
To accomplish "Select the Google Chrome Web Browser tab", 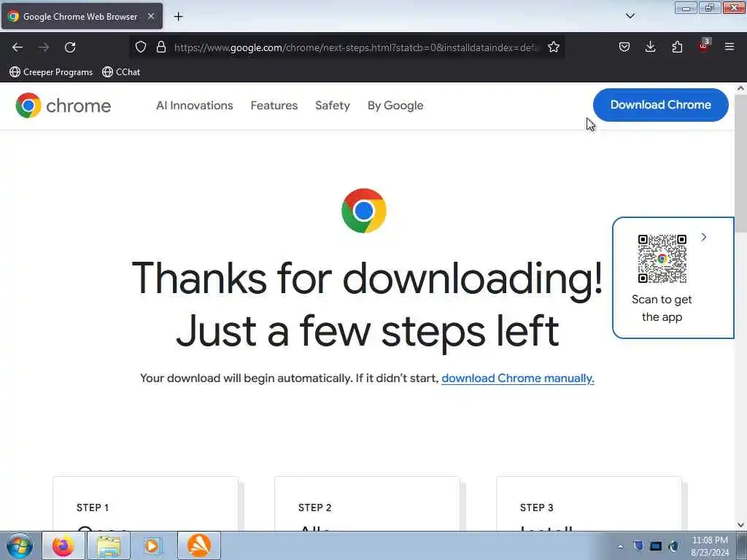I will coord(82,16).
